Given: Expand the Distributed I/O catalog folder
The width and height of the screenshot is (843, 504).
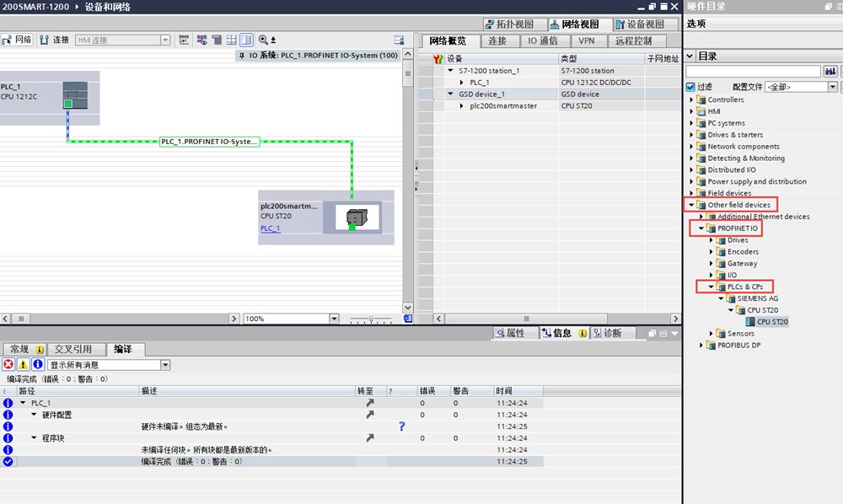Looking at the screenshot, I should tap(692, 169).
